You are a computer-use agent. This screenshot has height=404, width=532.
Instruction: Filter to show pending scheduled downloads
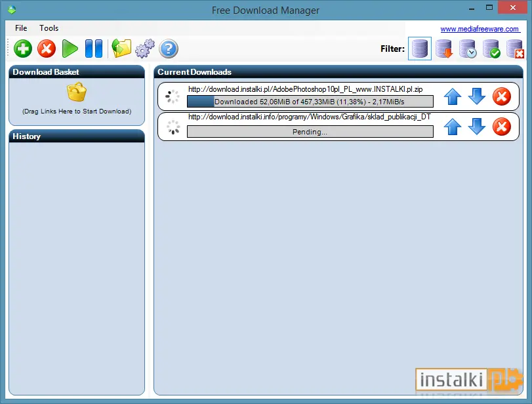pos(468,49)
